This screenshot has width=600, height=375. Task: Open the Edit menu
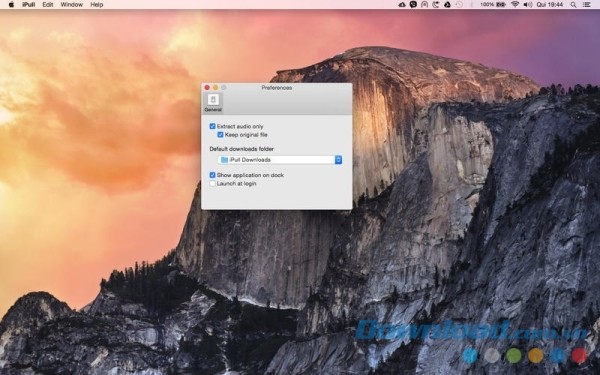(48, 5)
